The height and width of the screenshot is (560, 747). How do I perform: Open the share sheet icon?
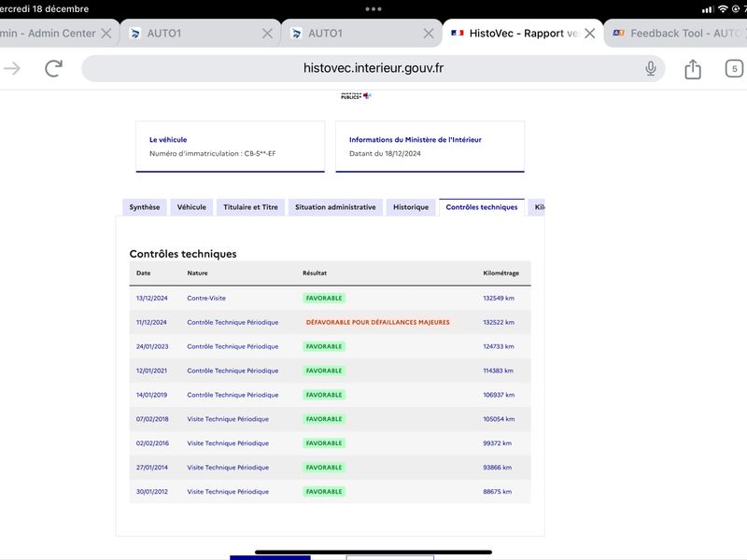click(693, 69)
